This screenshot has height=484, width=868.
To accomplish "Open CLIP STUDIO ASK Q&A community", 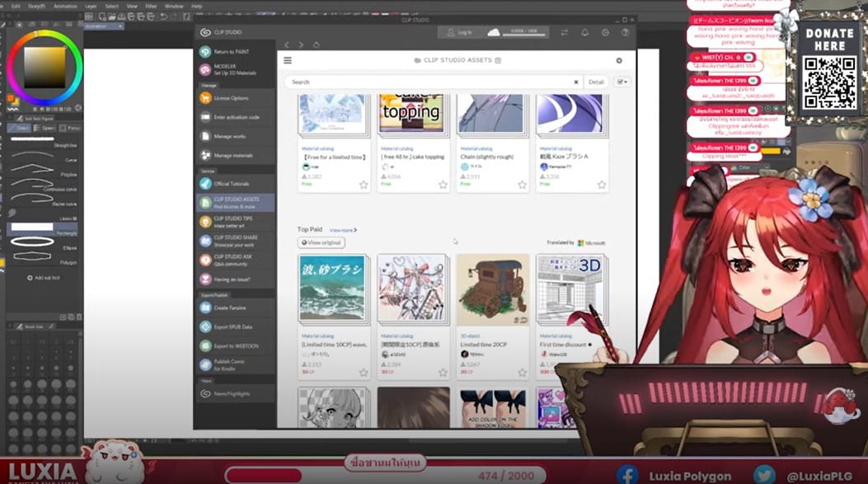I will (235, 261).
